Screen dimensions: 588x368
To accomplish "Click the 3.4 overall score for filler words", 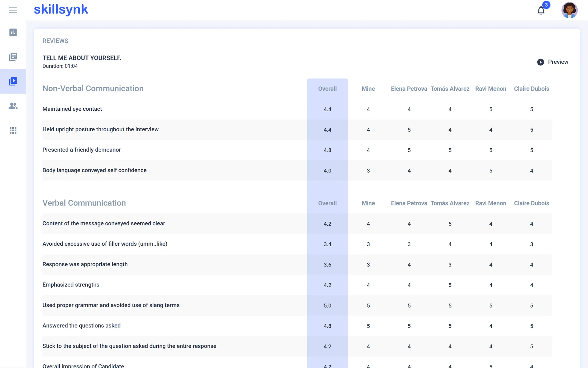I will click(x=327, y=244).
